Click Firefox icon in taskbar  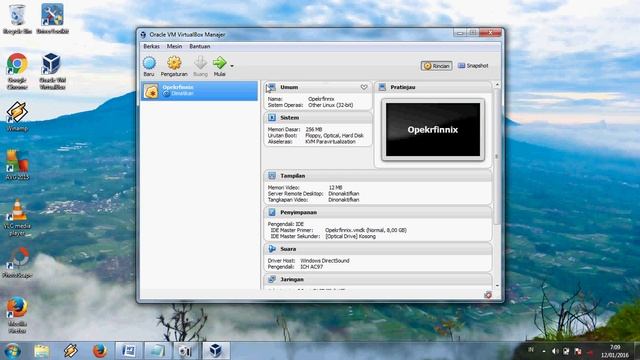[100, 351]
